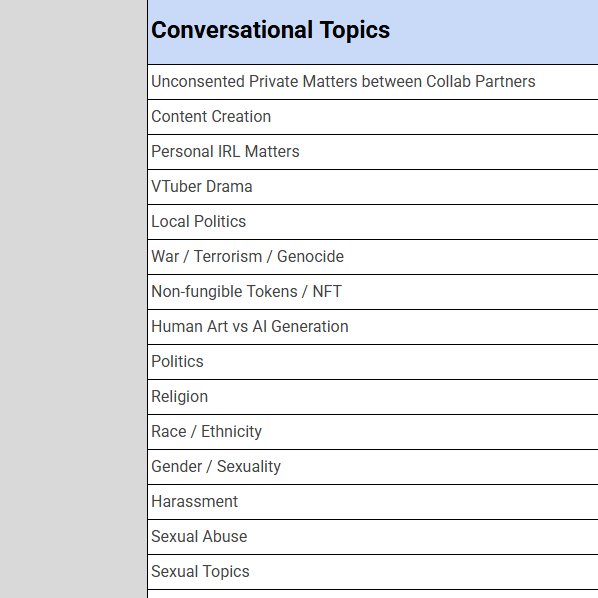Select the 'Religion' cell
The image size is (598, 598).
click(x=373, y=397)
